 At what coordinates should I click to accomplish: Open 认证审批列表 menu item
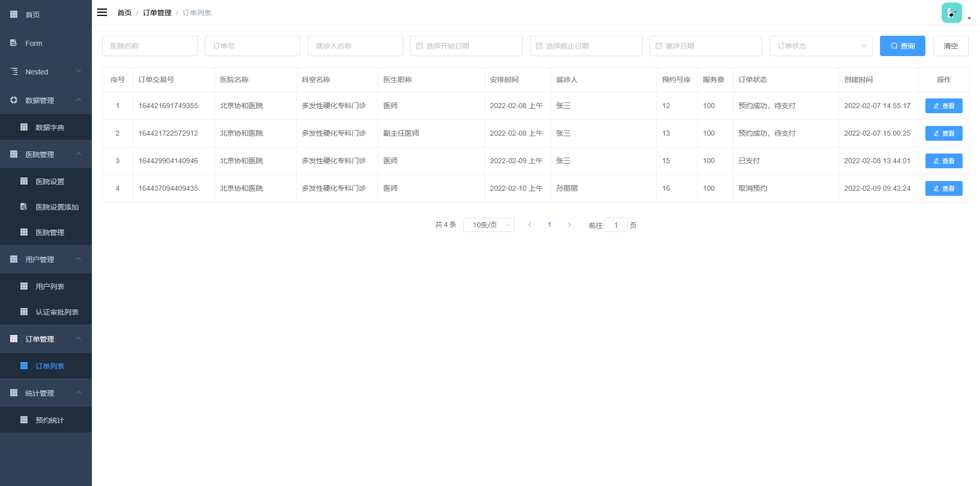[46, 312]
